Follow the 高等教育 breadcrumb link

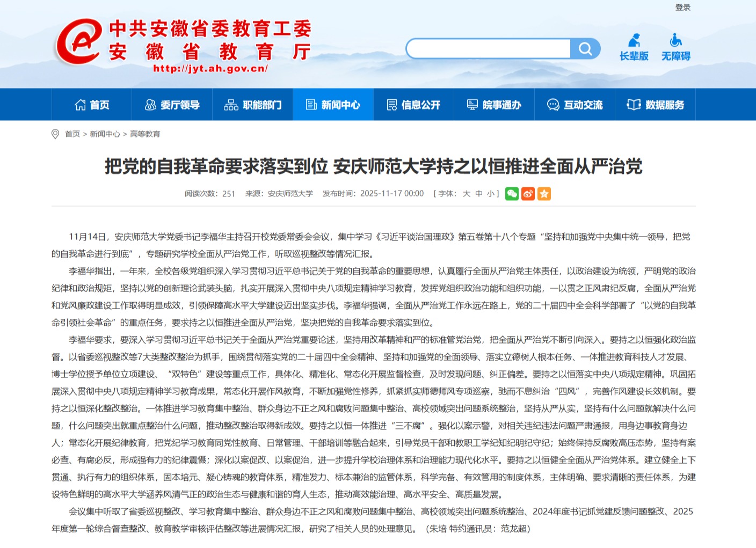(x=145, y=134)
